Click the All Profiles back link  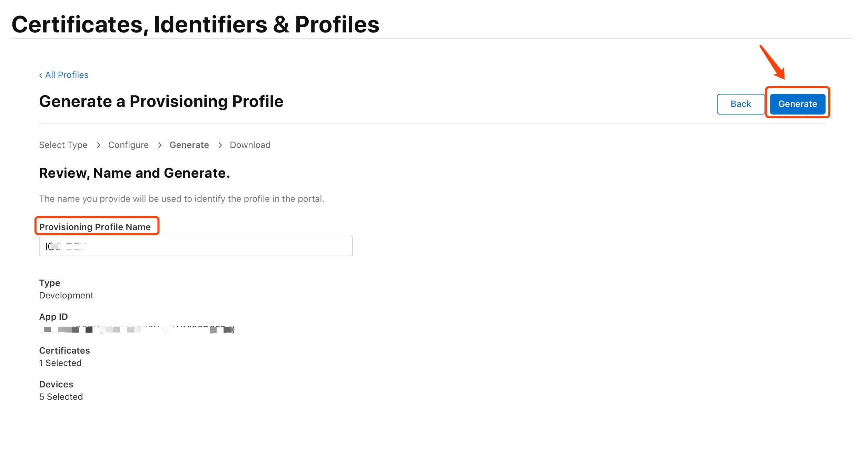tap(67, 75)
